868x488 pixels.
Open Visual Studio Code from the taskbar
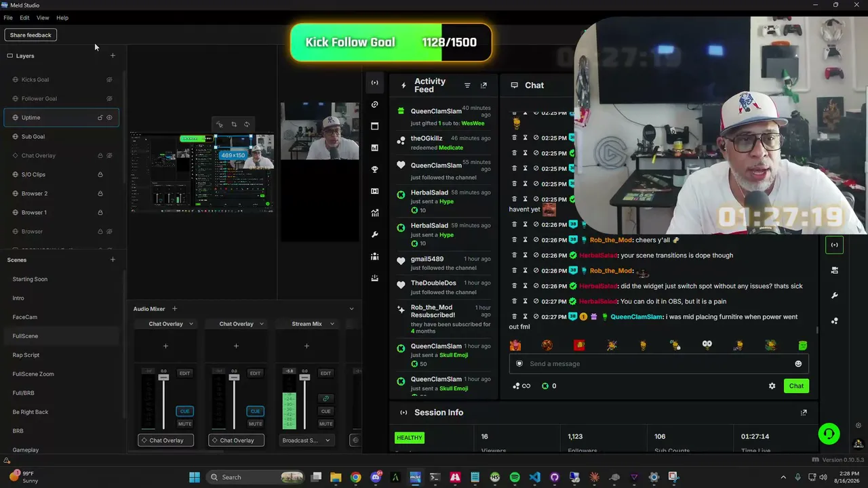[535, 477]
